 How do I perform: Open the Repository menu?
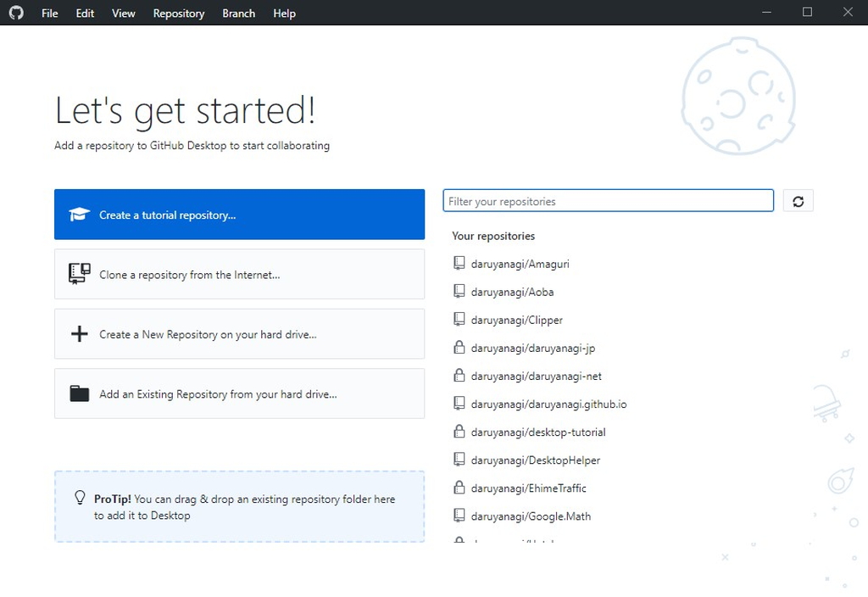tap(178, 13)
